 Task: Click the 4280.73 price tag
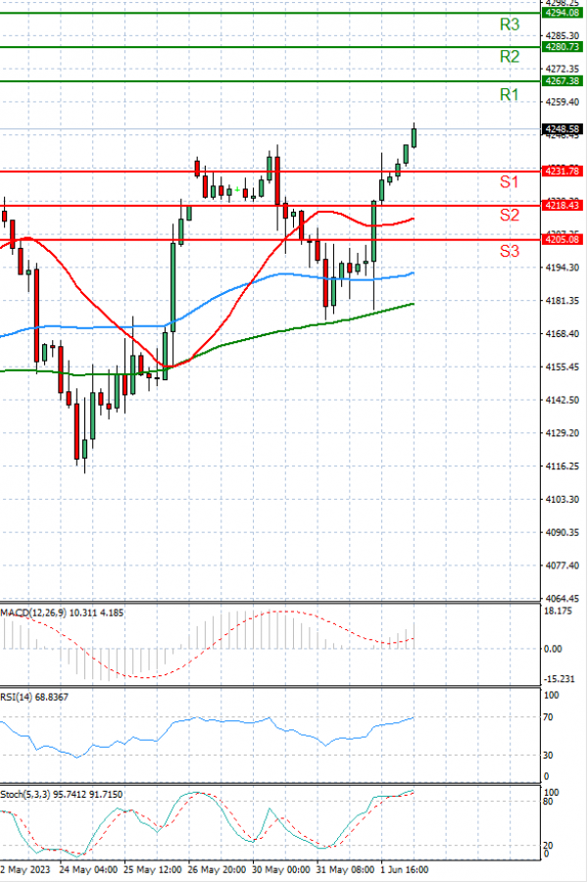[x=563, y=46]
